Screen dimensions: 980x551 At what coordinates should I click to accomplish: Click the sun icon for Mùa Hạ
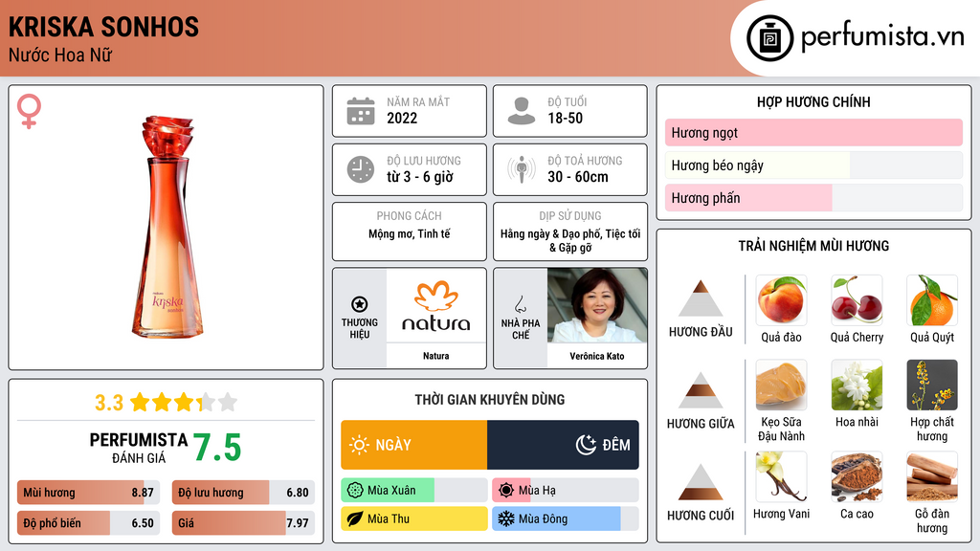point(506,491)
